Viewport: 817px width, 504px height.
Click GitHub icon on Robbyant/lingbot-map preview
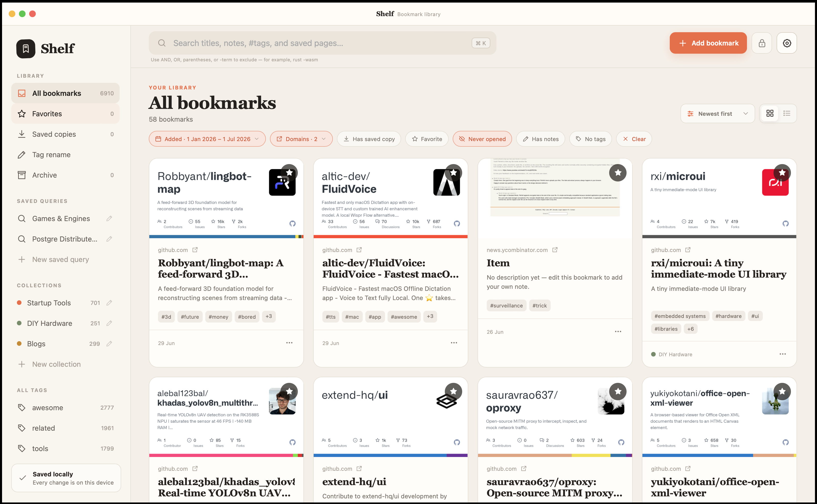pyautogui.click(x=292, y=223)
